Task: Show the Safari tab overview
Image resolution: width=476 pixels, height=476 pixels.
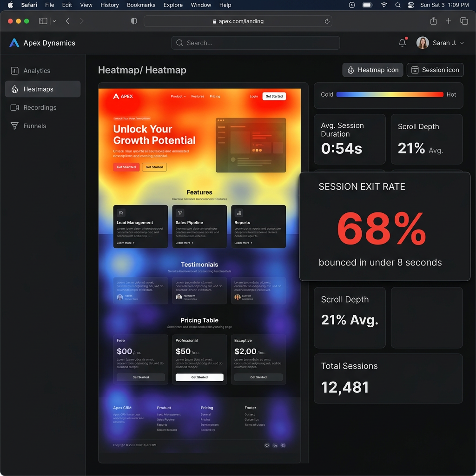Action: 464,21
